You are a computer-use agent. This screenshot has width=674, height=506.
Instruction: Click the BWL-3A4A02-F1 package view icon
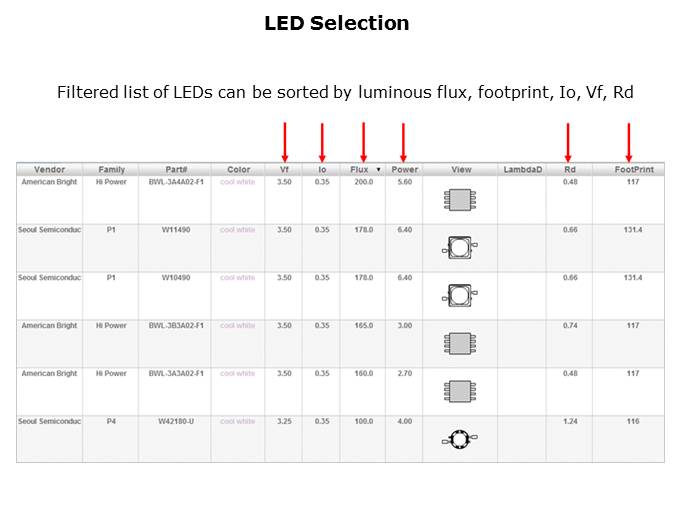pos(460,199)
